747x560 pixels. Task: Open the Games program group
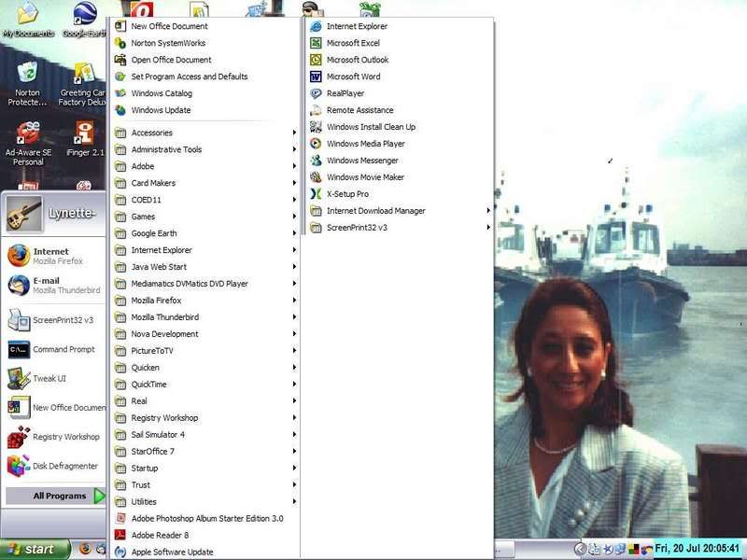[x=143, y=217]
